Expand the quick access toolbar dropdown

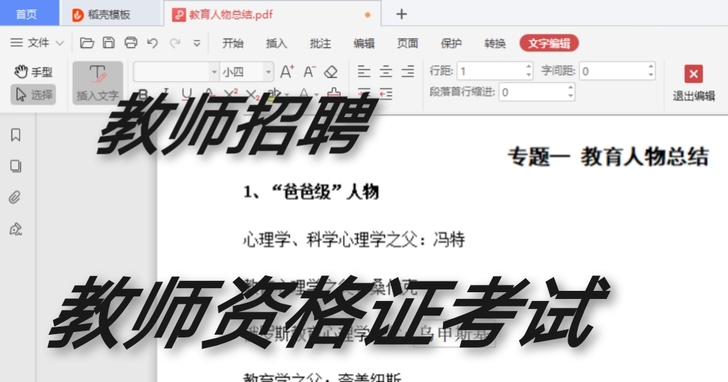tap(197, 43)
